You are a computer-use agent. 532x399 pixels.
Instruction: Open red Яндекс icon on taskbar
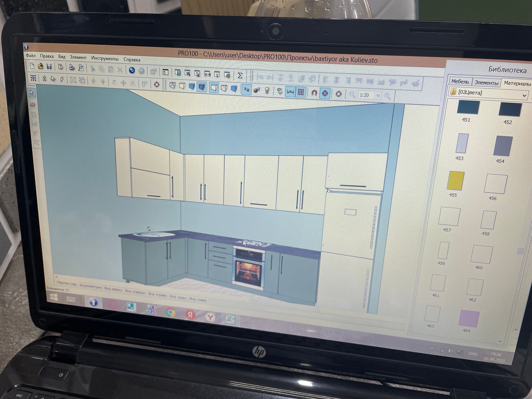click(190, 315)
